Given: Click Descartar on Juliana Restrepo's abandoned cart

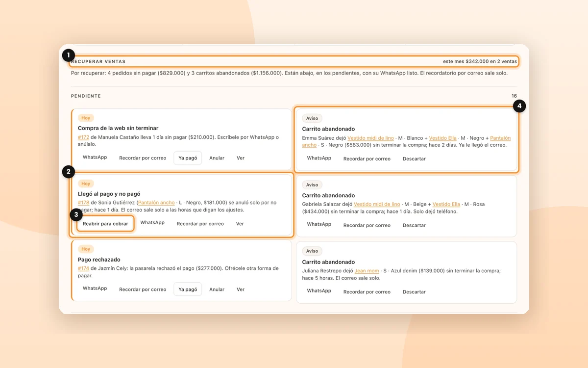Looking at the screenshot, I should (x=414, y=292).
